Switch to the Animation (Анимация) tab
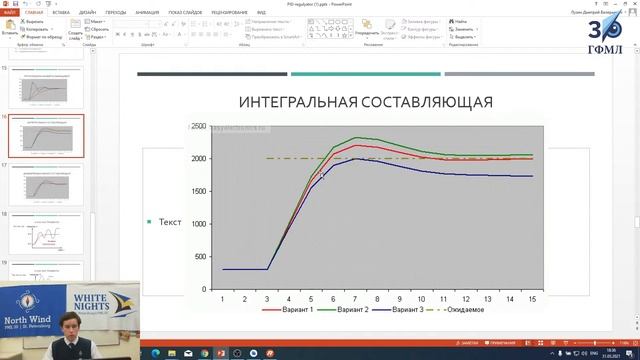The width and height of the screenshot is (640, 360). pos(147,13)
